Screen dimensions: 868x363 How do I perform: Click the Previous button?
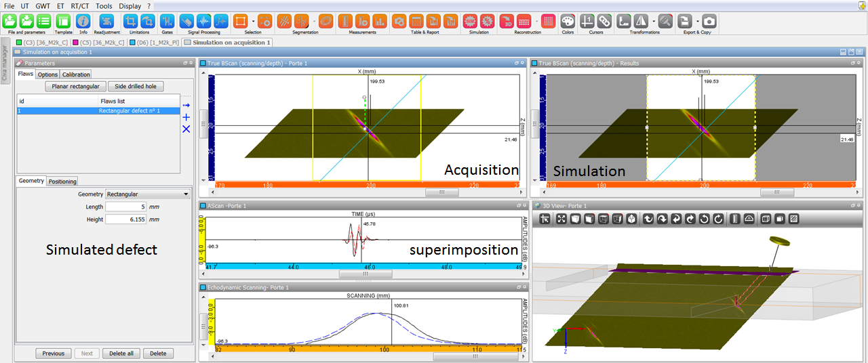pyautogui.click(x=54, y=354)
